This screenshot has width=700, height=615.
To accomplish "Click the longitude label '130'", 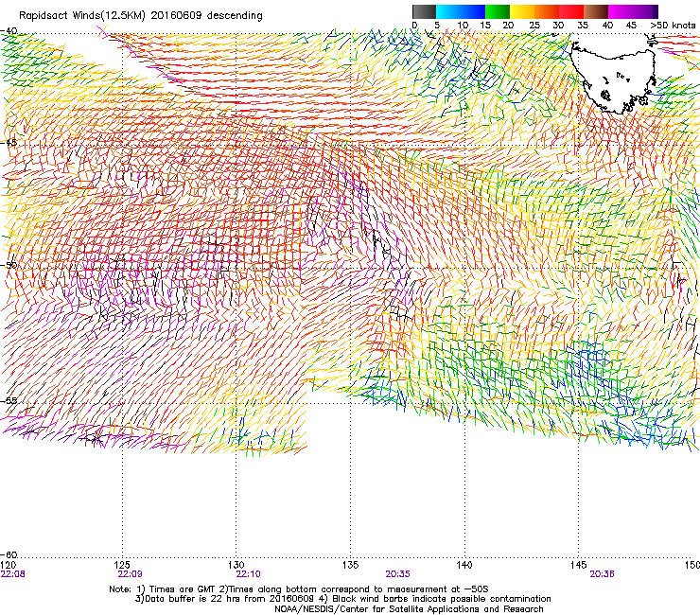I will pyautogui.click(x=236, y=565).
